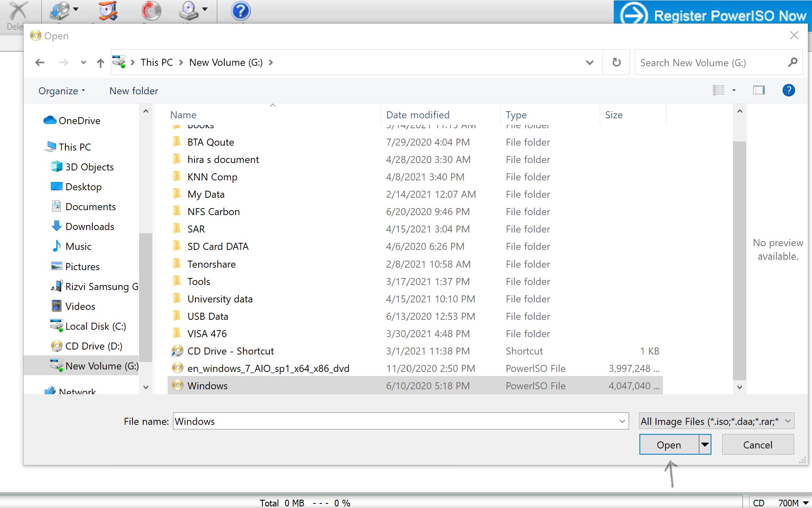Viewport: 812px width, 508px height.
Task: Open the All Image Files type dropdown
Action: click(x=716, y=422)
